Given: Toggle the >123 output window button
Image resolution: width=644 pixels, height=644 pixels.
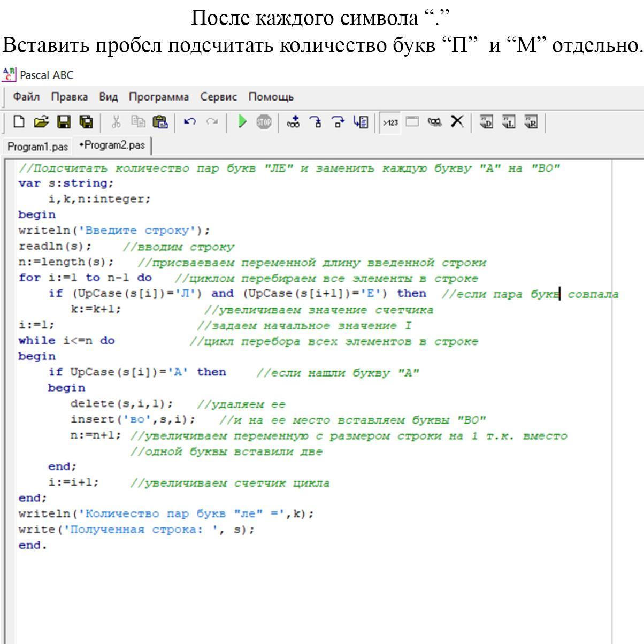Looking at the screenshot, I should [x=390, y=122].
